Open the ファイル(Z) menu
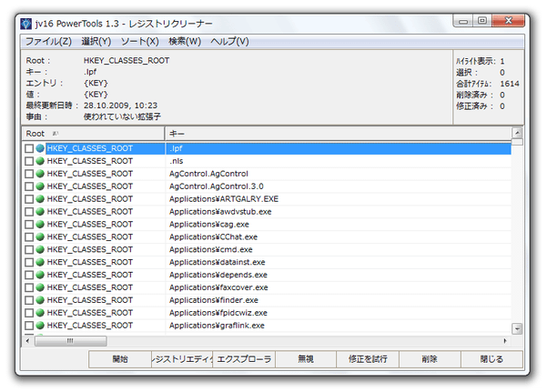Image resolution: width=547 pixels, height=392 pixels. point(48,42)
